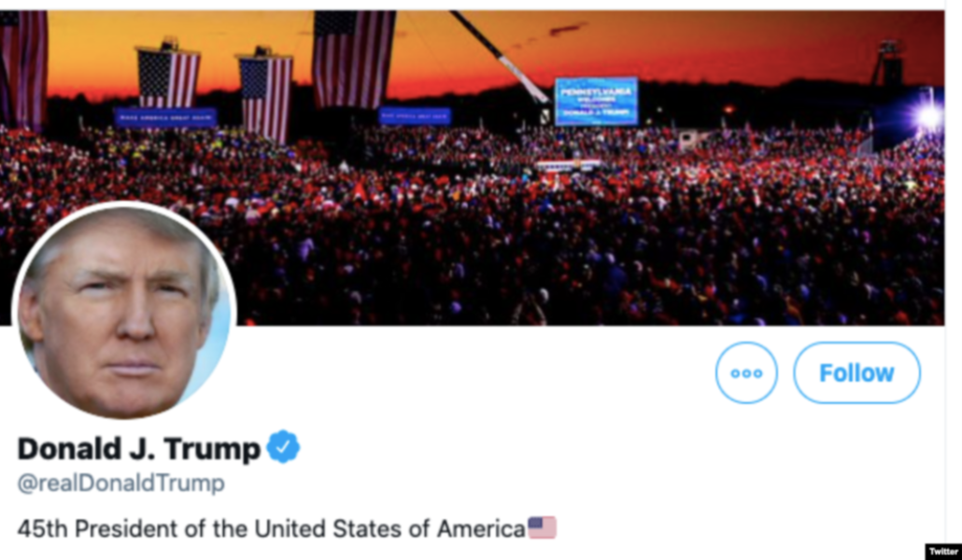
Task: Open the three-dots more options button
Action: pyautogui.click(x=746, y=372)
